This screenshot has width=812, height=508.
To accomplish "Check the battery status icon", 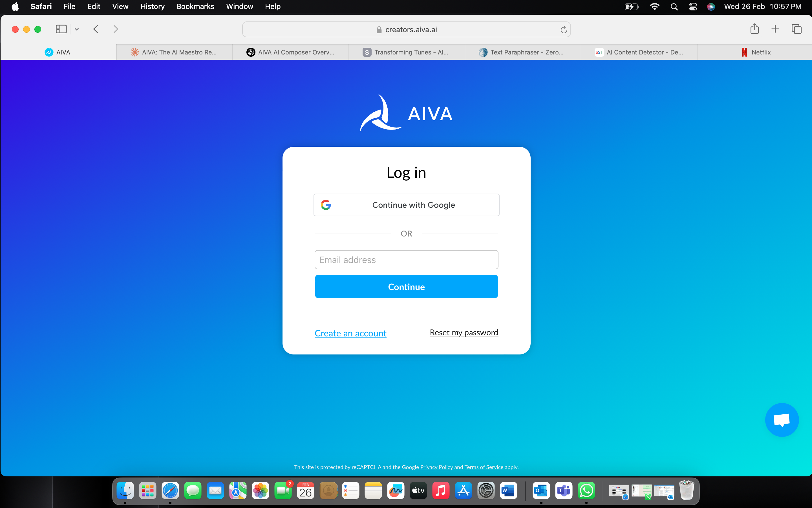I will point(632,6).
